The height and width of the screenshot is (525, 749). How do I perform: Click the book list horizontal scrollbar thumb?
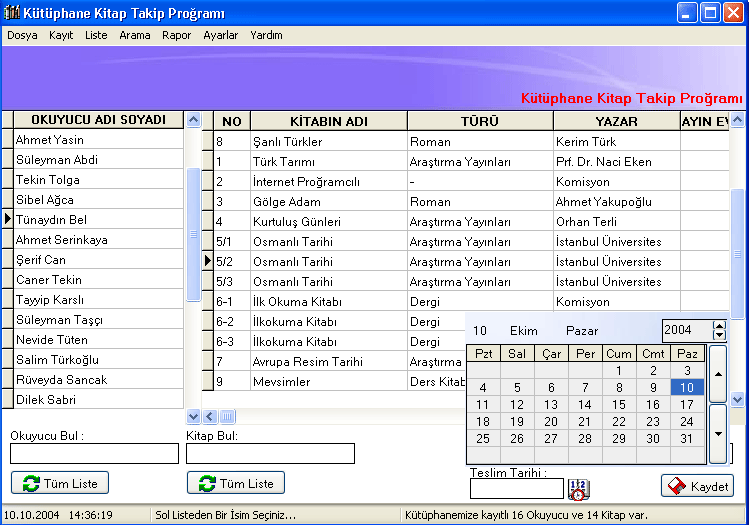pos(227,416)
